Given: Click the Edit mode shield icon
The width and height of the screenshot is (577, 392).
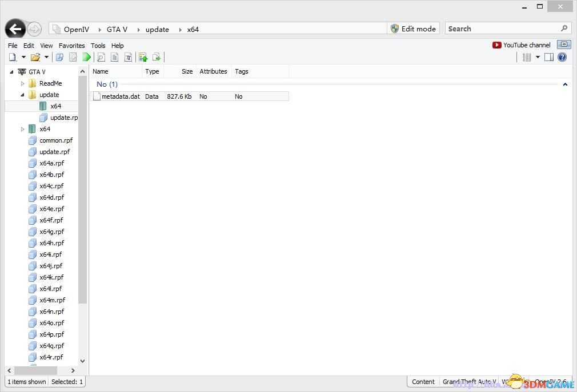Looking at the screenshot, I should 395,29.
